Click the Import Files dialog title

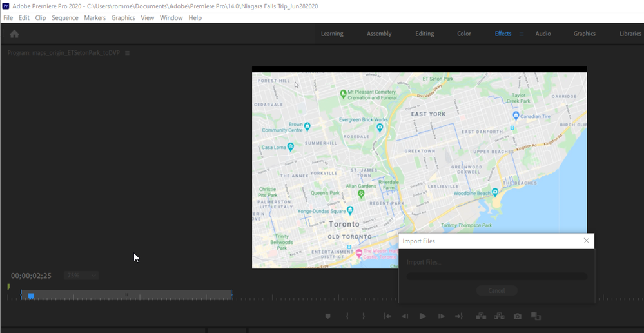click(x=418, y=241)
